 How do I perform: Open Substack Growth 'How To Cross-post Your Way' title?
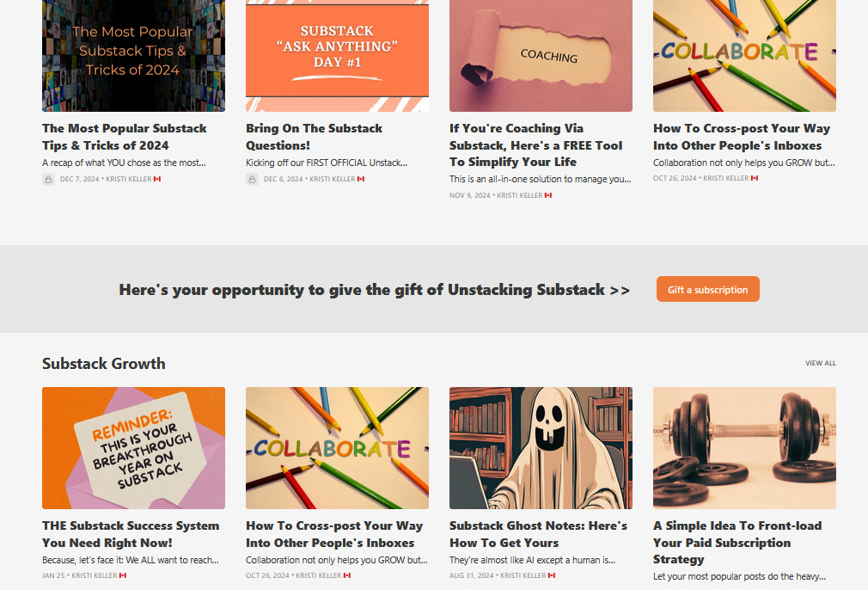334,534
